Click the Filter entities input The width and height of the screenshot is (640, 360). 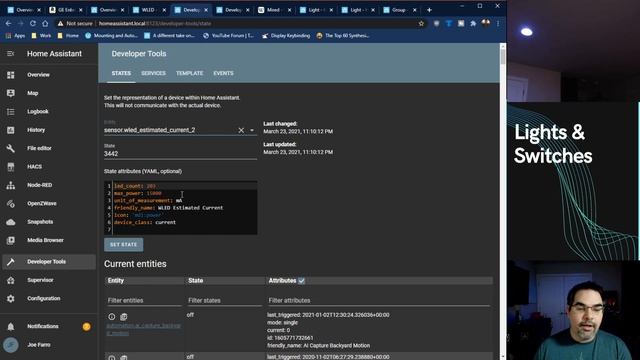[144, 300]
